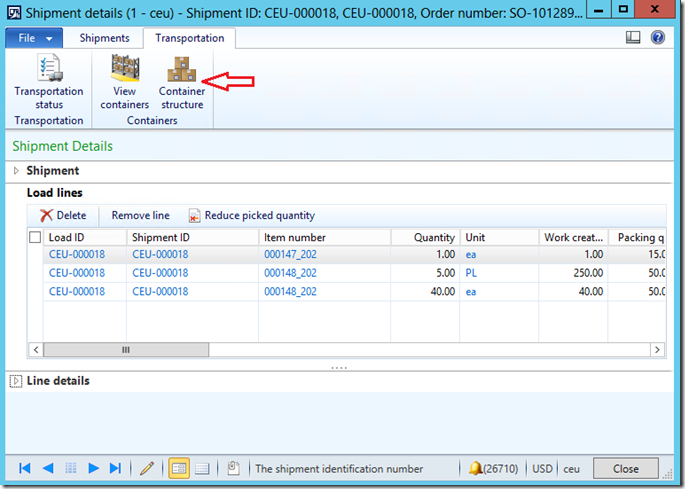Open the help question mark icon
This screenshot has height=489, width=685.
pyautogui.click(x=658, y=38)
